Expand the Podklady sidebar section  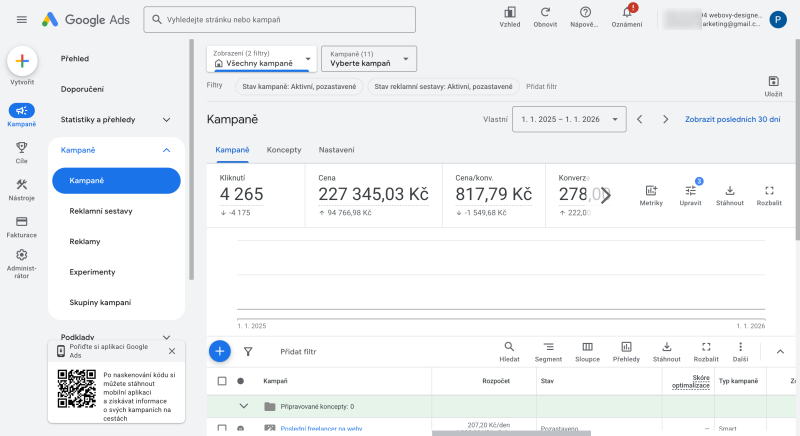[x=166, y=337]
